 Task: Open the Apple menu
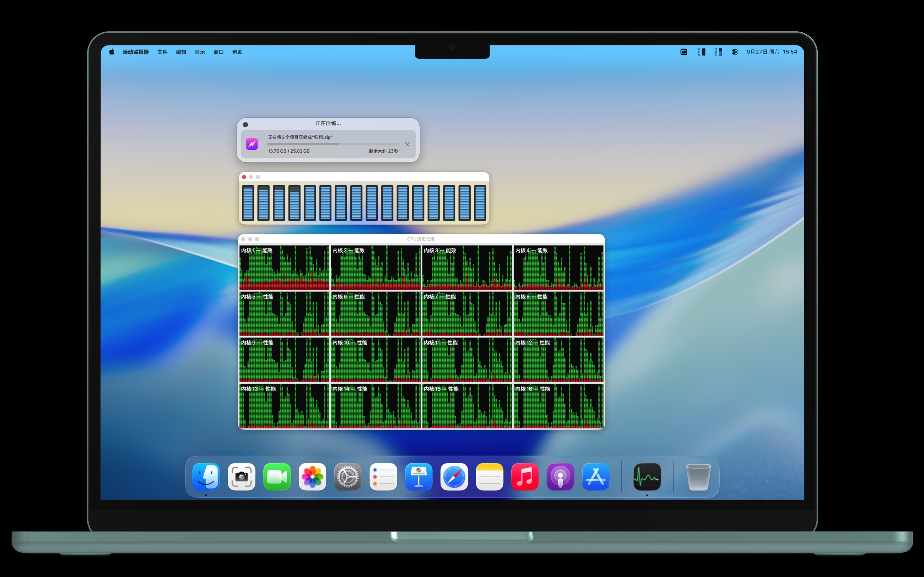point(112,52)
